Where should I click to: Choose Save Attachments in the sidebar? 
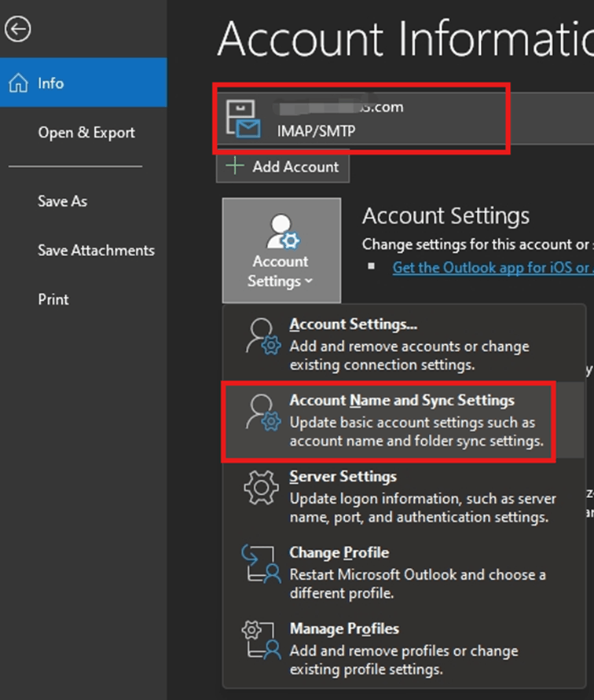(x=96, y=250)
